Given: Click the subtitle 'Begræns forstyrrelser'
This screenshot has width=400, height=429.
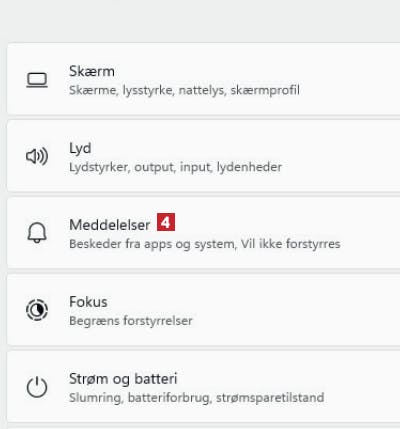Looking at the screenshot, I should tap(131, 321).
